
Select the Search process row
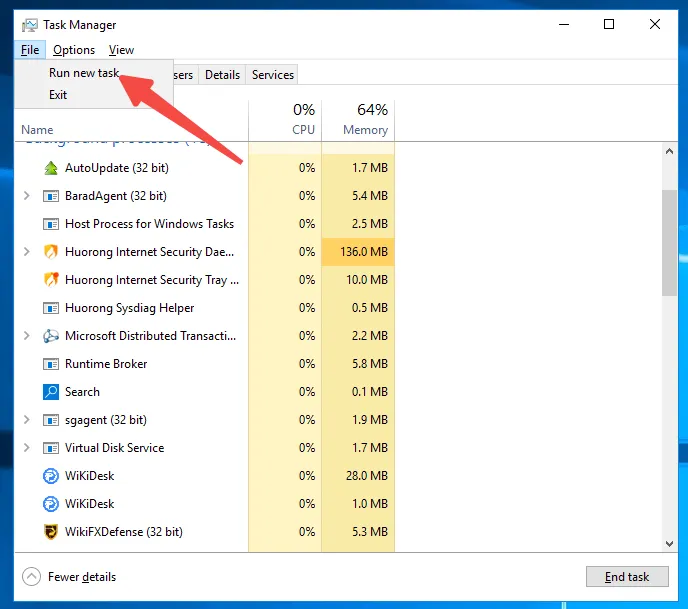[x=204, y=392]
